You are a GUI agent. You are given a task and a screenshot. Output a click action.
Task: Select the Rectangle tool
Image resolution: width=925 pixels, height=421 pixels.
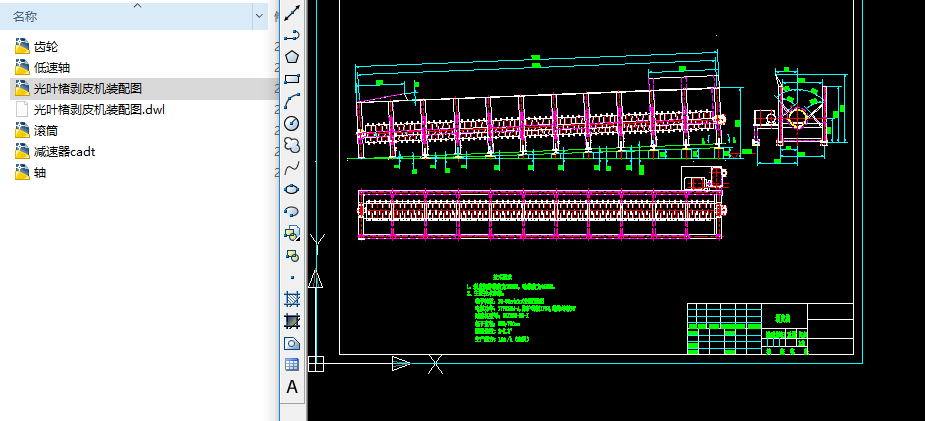pyautogui.click(x=292, y=79)
